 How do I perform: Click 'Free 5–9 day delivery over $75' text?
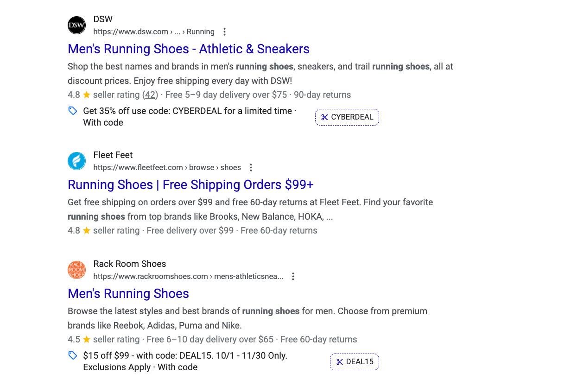click(x=226, y=95)
